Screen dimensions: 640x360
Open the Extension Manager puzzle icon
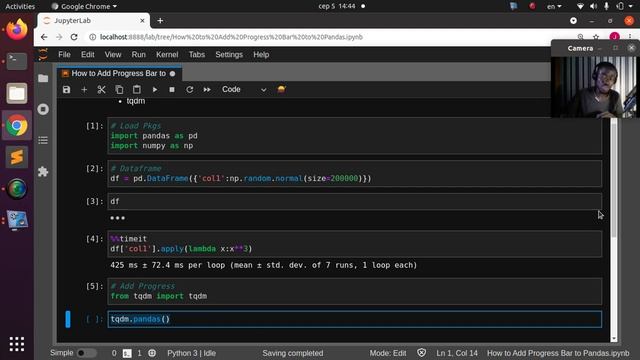pos(43,171)
